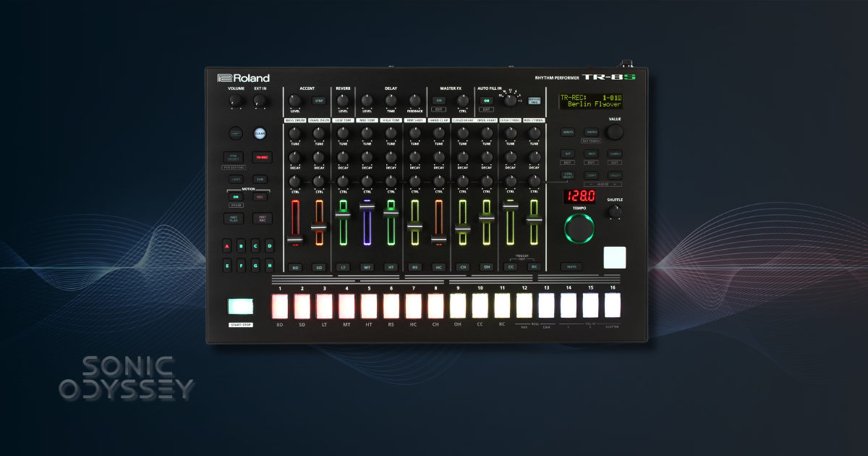Toggle the MUTE button

[x=571, y=267]
